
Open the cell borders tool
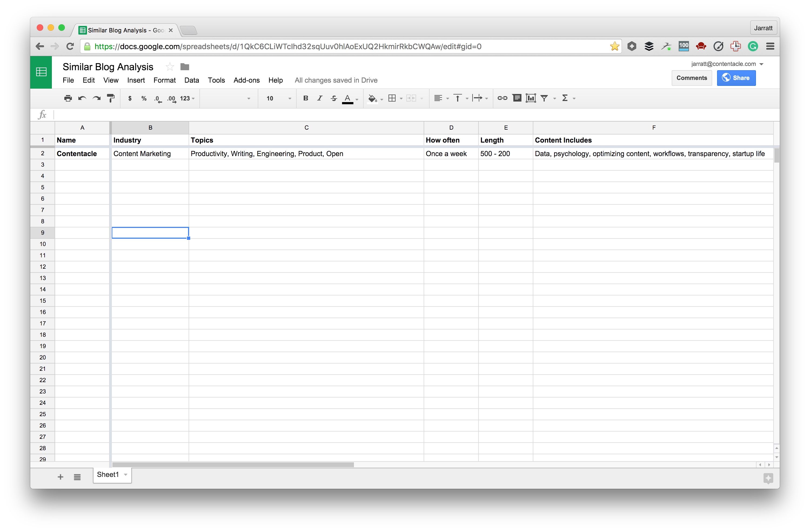tap(392, 98)
